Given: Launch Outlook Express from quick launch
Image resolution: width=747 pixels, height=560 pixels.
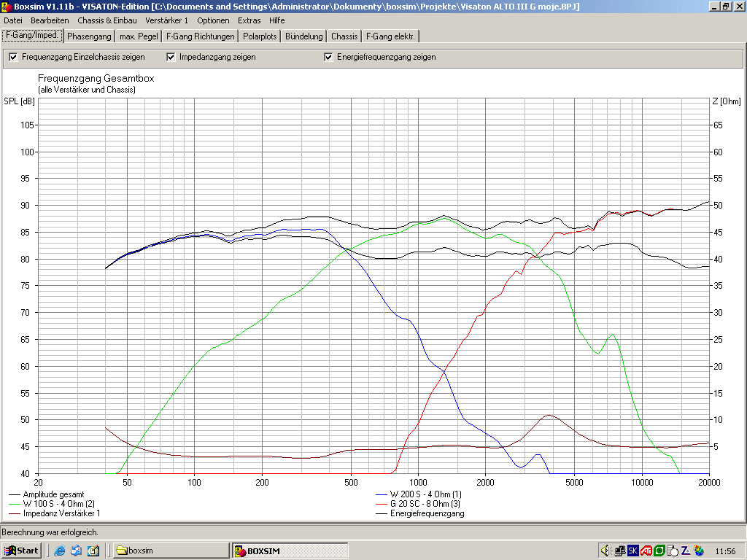Looking at the screenshot, I should 76,551.
